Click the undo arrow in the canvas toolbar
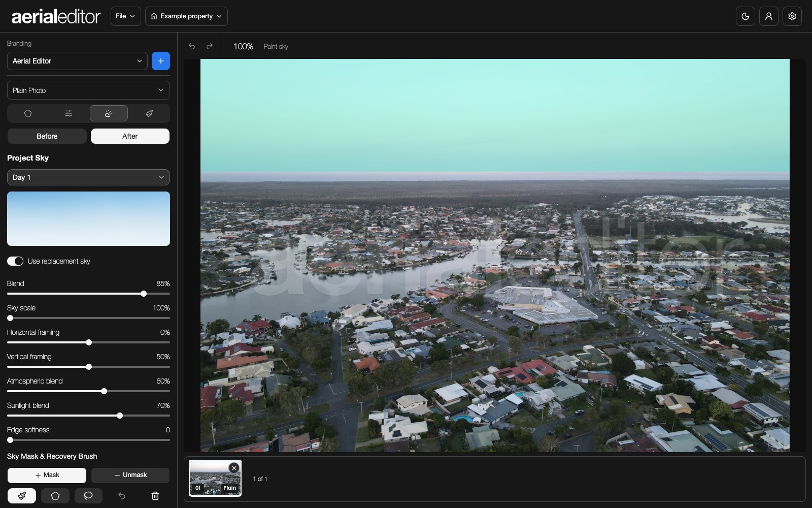This screenshot has height=508, width=812. 192,46
